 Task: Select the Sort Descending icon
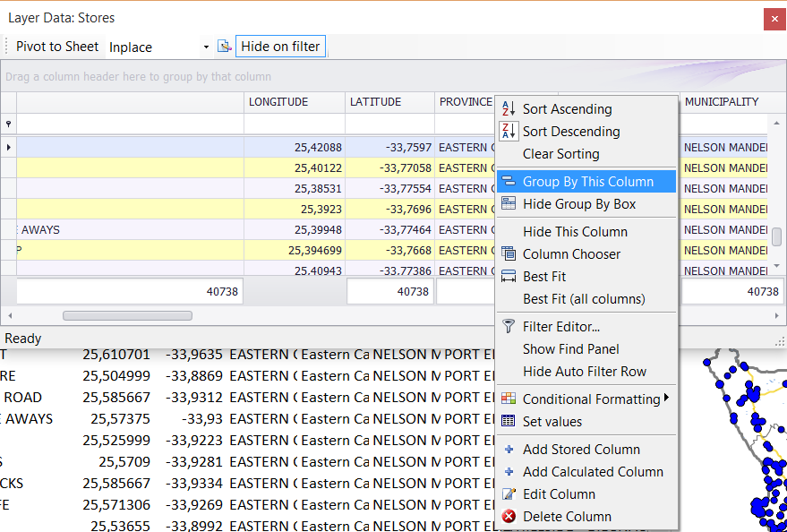pos(509,131)
